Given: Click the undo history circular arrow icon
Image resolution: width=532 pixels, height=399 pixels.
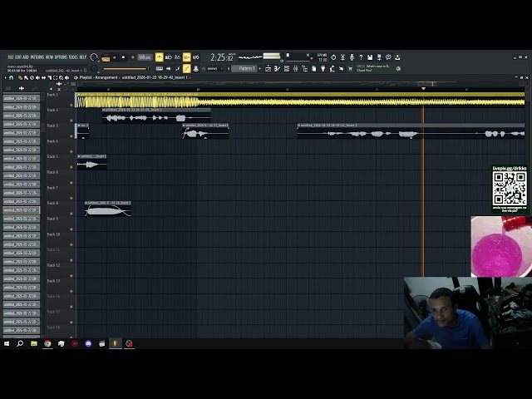Looking at the screenshot, I should click(333, 57).
